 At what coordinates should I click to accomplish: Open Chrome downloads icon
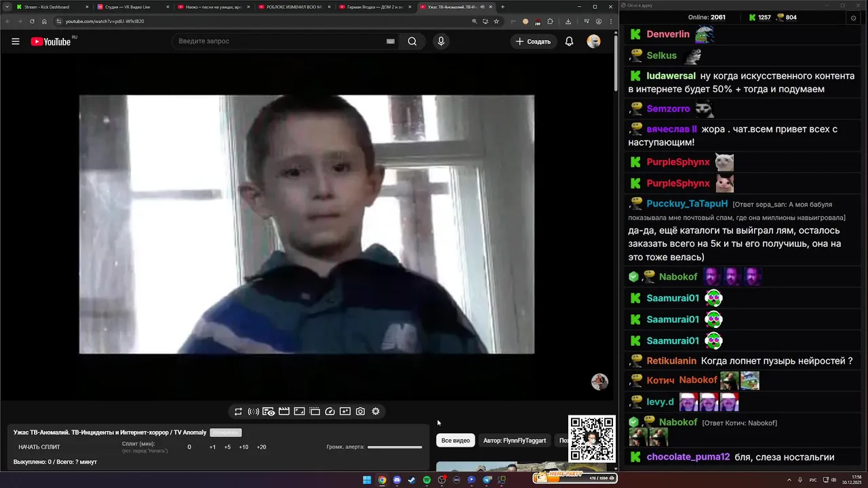click(568, 21)
